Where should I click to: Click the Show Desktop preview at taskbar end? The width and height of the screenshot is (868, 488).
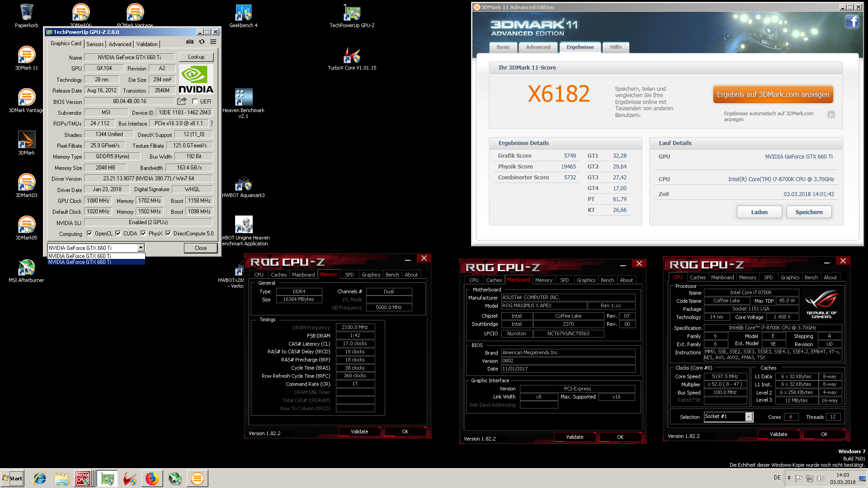pos(863,479)
